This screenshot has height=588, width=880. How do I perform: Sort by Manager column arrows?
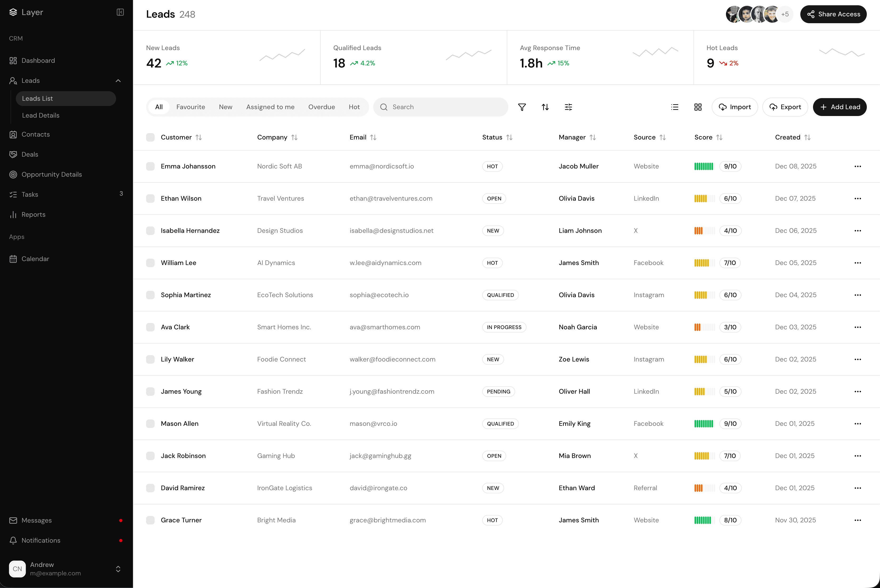(x=592, y=138)
